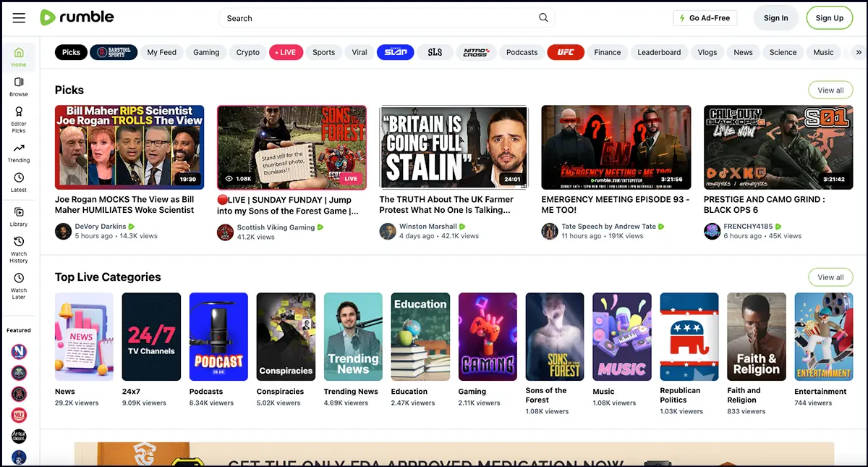Click the search magnifier icon
This screenshot has width=868, height=467.
coord(543,18)
